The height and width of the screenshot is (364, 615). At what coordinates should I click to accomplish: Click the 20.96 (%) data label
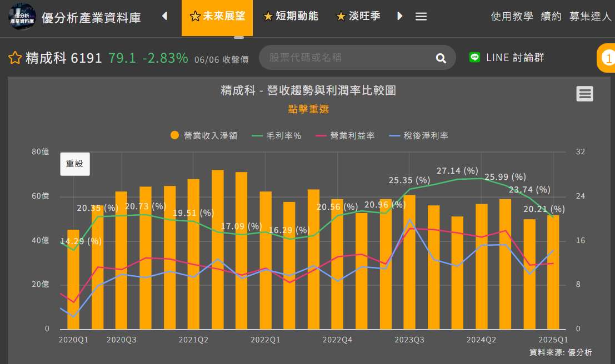(x=385, y=205)
